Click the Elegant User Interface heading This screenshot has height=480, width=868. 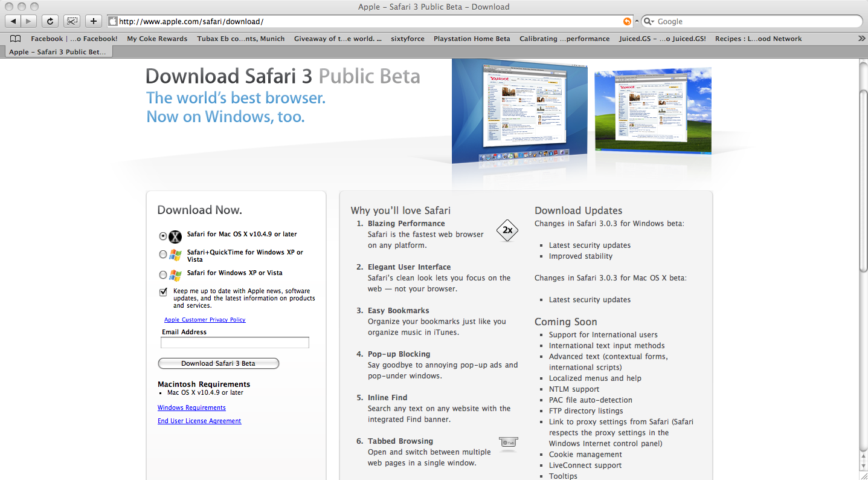pyautogui.click(x=410, y=267)
